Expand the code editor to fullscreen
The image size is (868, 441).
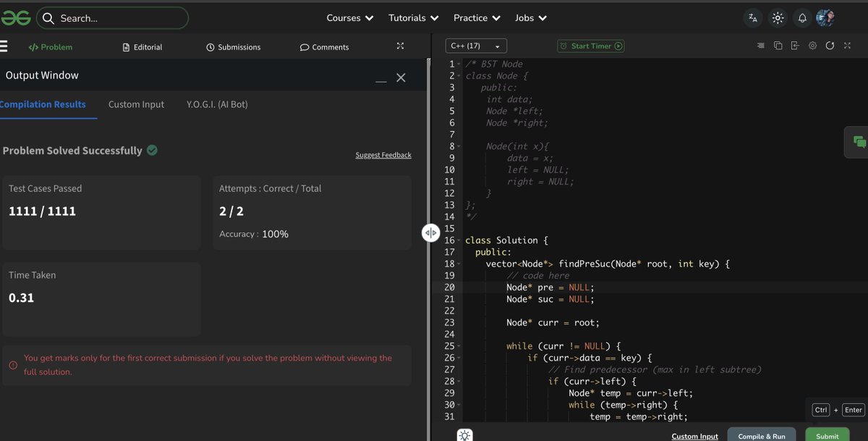click(x=847, y=46)
